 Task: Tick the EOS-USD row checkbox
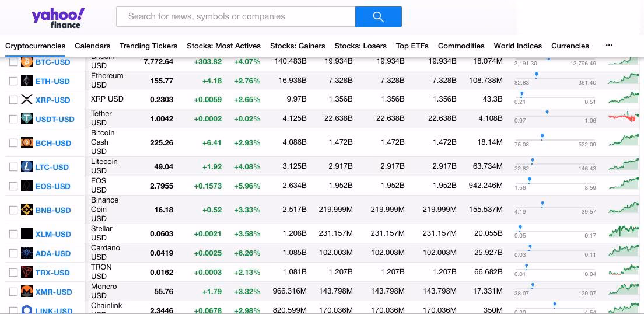13,186
